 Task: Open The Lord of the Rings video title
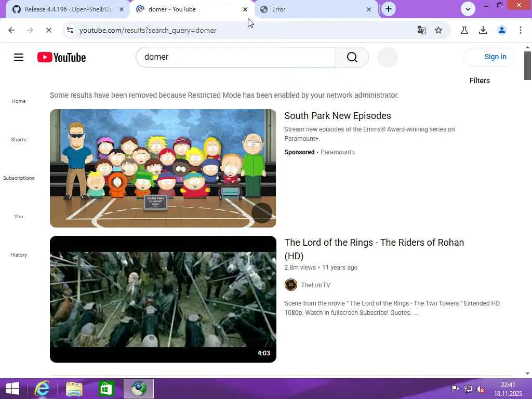coord(374,249)
